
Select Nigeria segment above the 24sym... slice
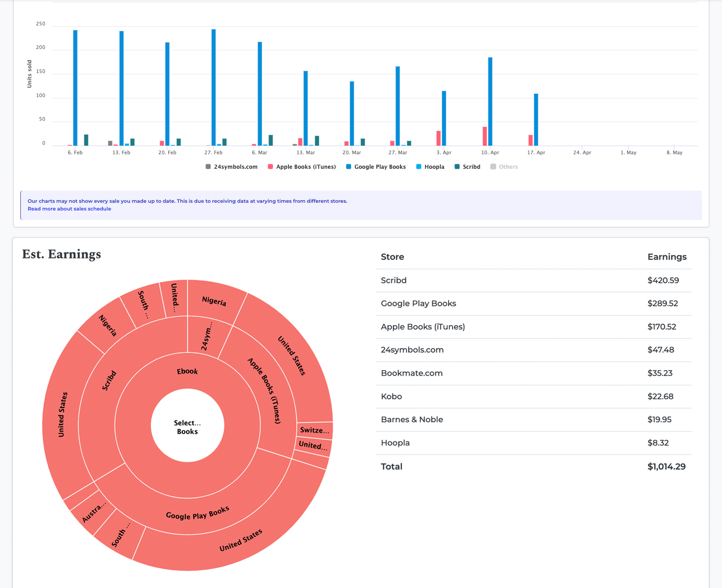click(214, 301)
